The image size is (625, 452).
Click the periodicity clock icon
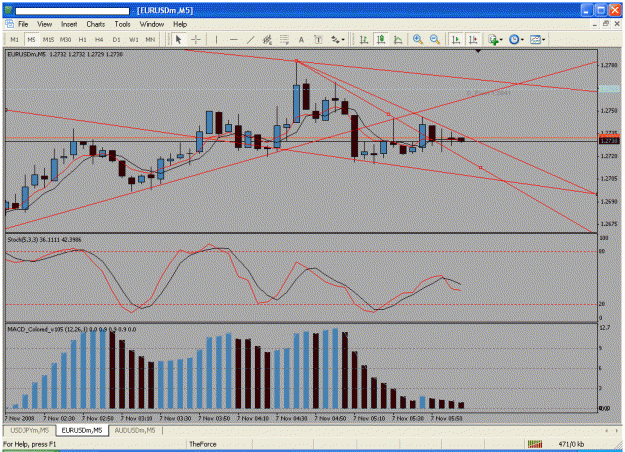[x=514, y=39]
